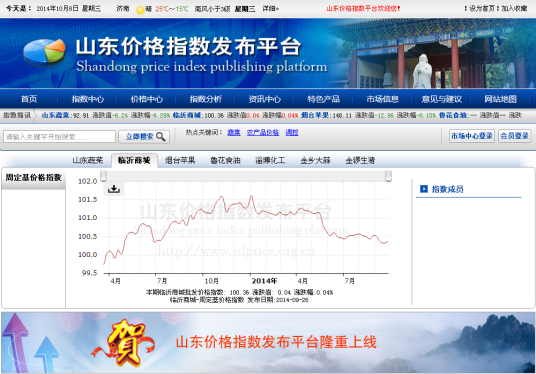Click the 指数简讯 ticker label
536x374 pixels.
coord(17,115)
